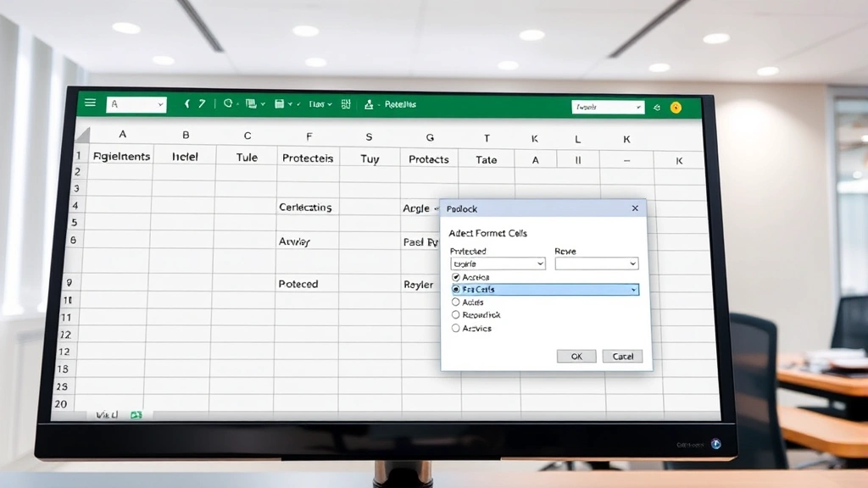Select the Adels radio option

(x=456, y=302)
